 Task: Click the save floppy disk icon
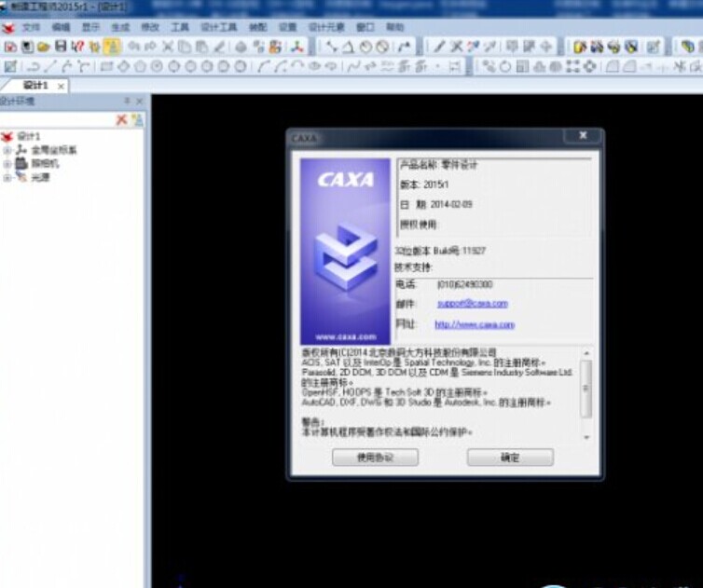61,47
